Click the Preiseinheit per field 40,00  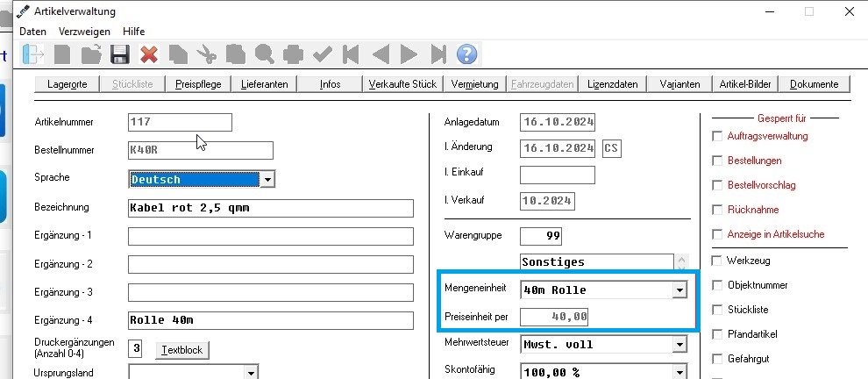coord(554,317)
